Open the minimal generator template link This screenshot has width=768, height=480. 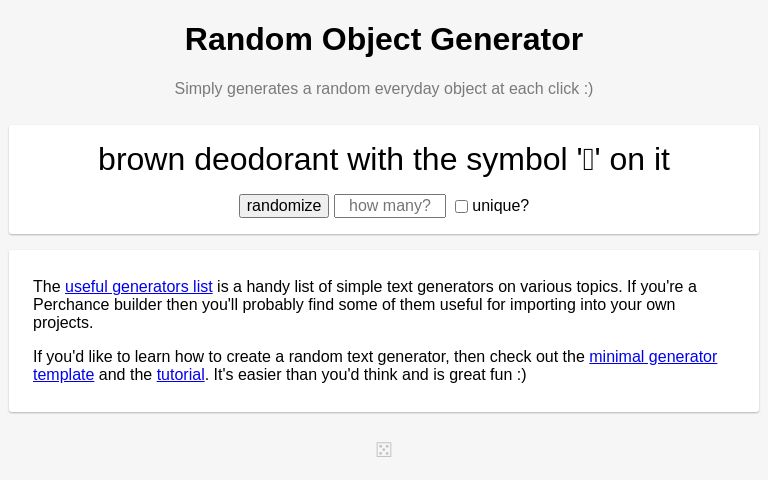click(652, 357)
